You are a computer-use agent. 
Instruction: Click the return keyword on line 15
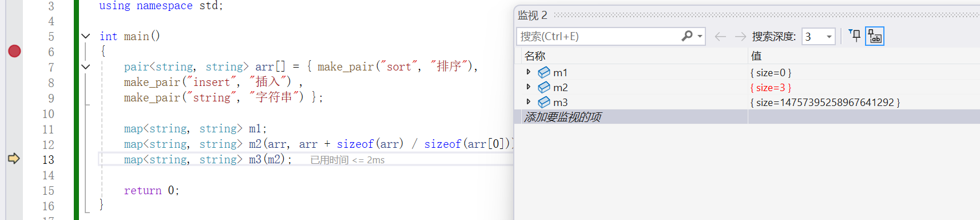pos(143,190)
